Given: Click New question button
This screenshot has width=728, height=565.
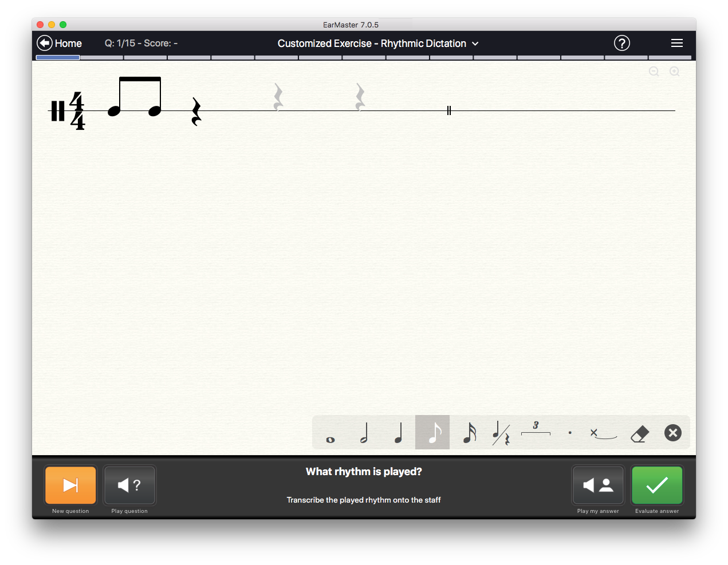Looking at the screenshot, I should [x=70, y=485].
